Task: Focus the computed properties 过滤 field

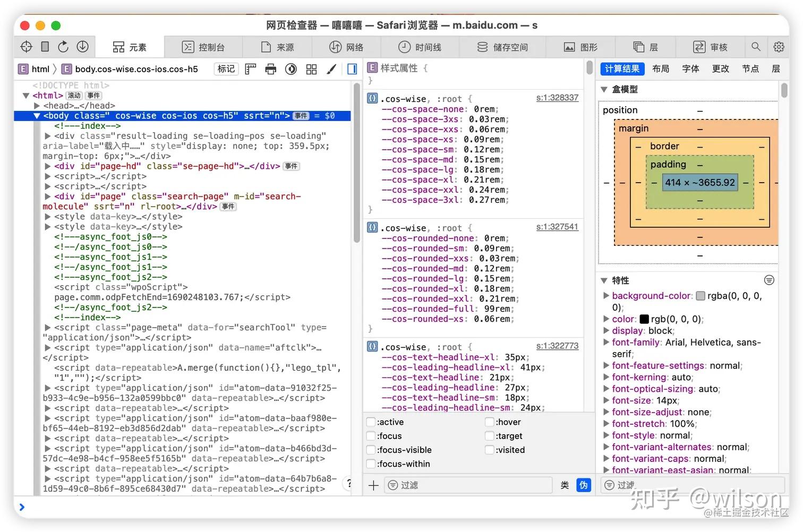Action: coord(693,485)
